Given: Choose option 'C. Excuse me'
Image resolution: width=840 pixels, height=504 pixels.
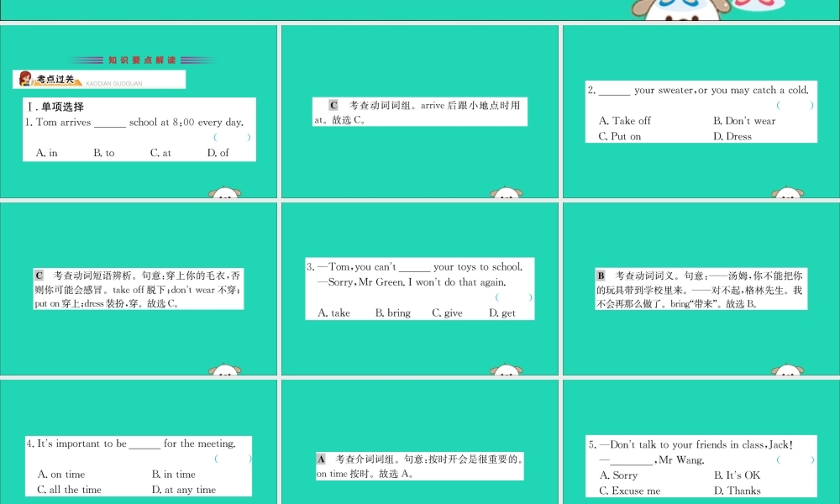Looking at the screenshot, I should (629, 491).
